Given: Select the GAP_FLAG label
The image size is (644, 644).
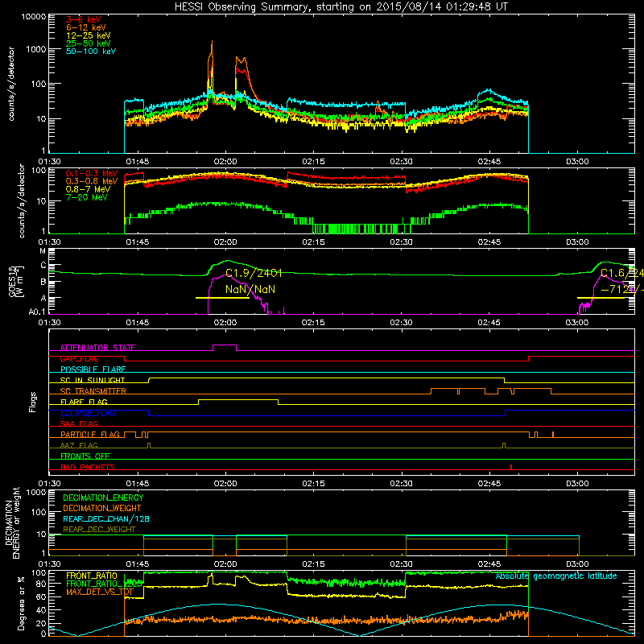Looking at the screenshot, I should tap(79, 358).
